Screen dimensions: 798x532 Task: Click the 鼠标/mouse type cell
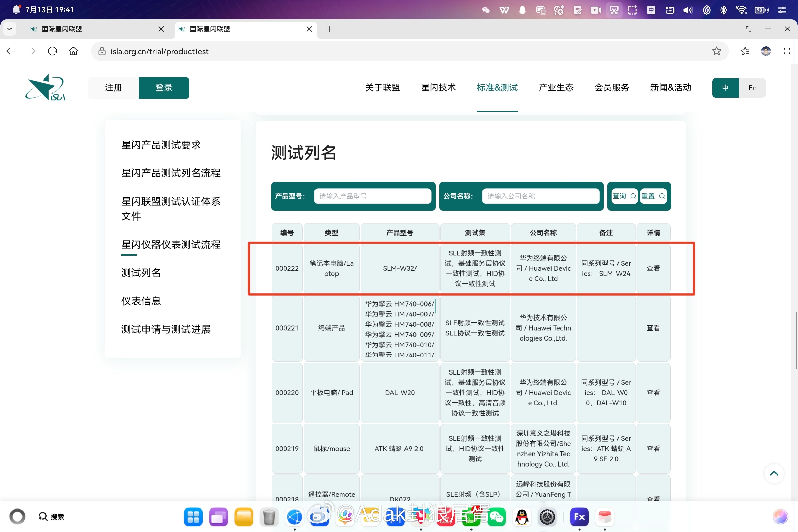coord(331,449)
